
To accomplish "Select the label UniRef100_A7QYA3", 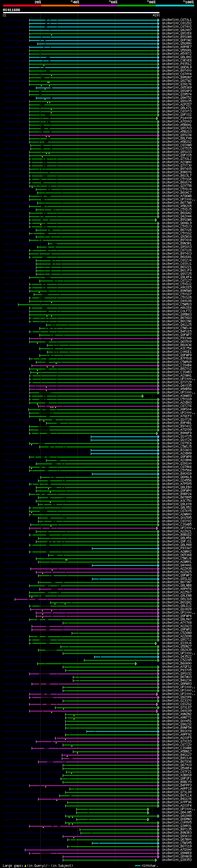I will pyautogui.click(x=176, y=122).
